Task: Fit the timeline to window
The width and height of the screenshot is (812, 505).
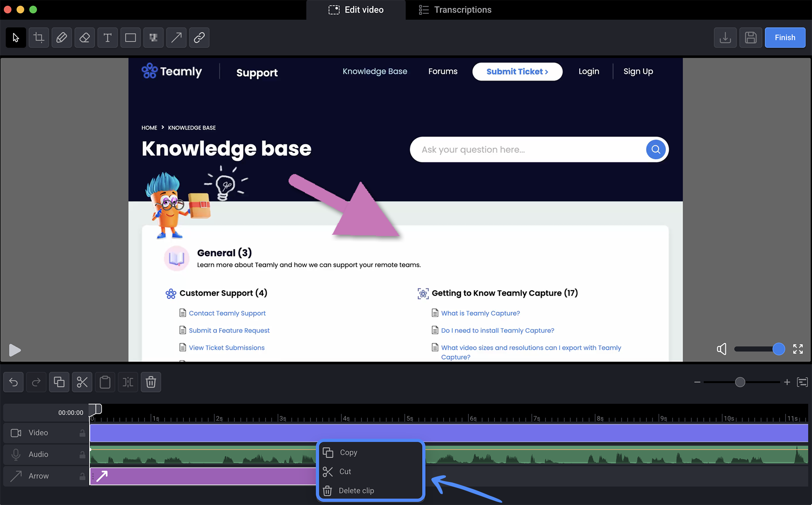Action: click(802, 382)
